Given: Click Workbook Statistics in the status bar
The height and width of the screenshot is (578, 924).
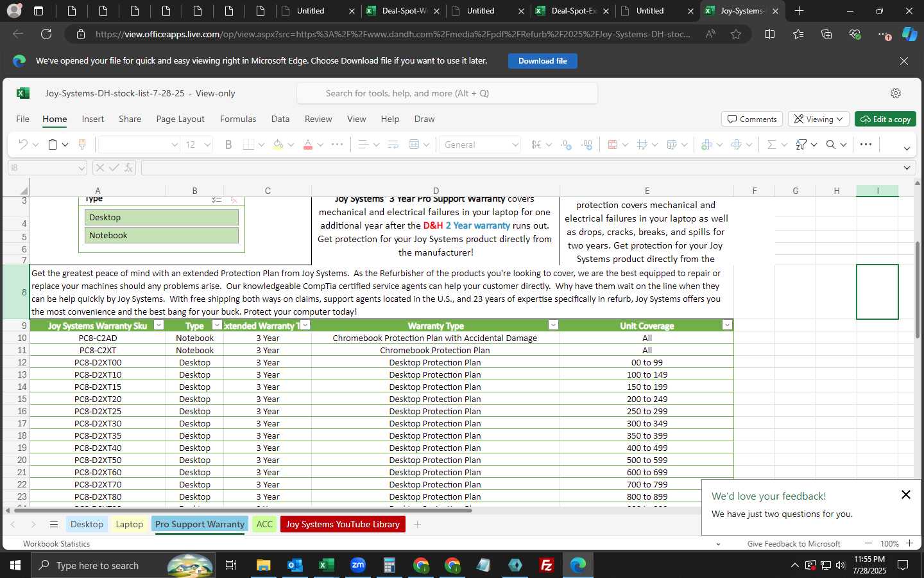Looking at the screenshot, I should [x=56, y=543].
